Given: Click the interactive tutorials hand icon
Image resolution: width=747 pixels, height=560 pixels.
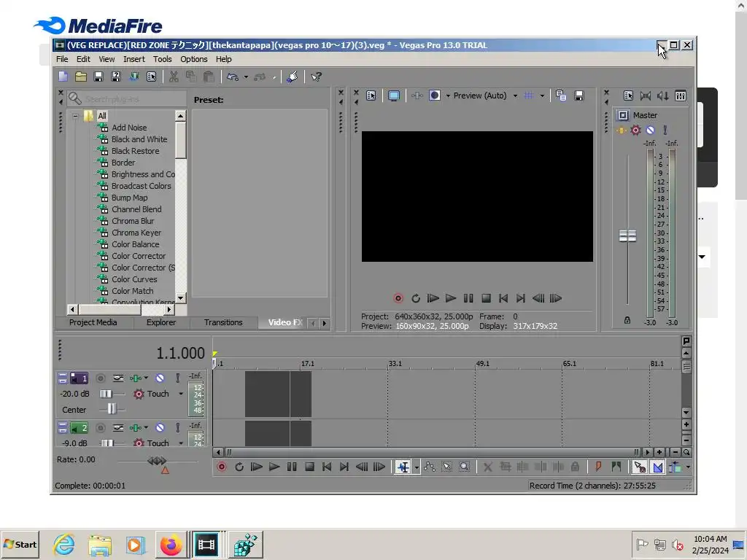Looking at the screenshot, I should [x=293, y=77].
